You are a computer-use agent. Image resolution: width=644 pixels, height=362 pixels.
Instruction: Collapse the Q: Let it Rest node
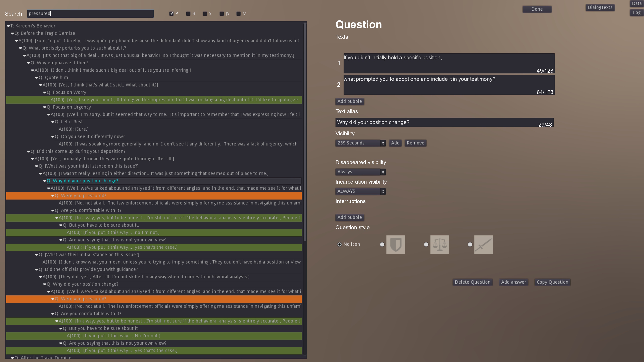click(53, 122)
